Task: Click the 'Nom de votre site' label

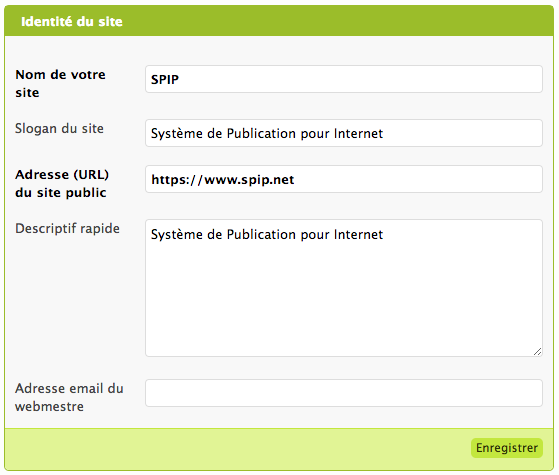Action: pos(60,83)
